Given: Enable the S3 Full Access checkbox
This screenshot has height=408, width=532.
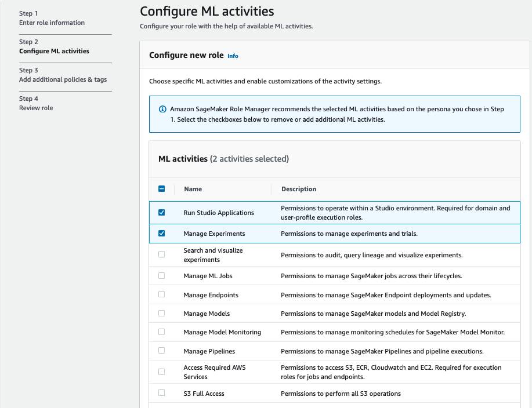Looking at the screenshot, I should pos(162,394).
